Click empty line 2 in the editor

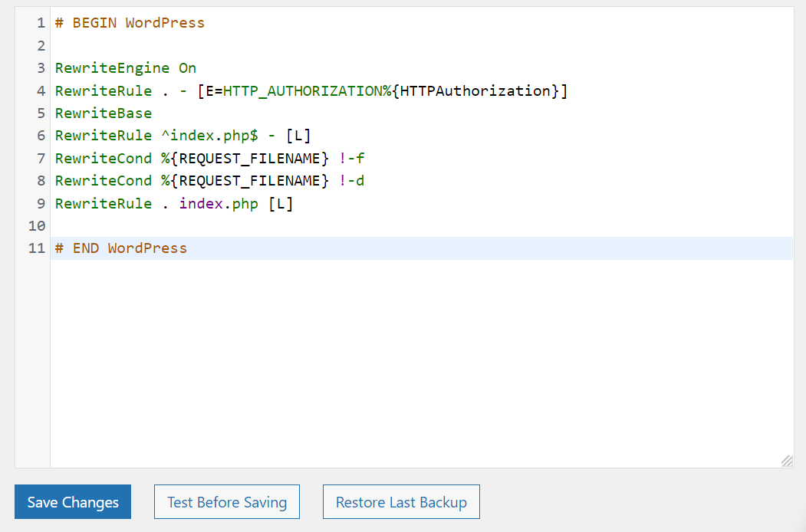422,46
